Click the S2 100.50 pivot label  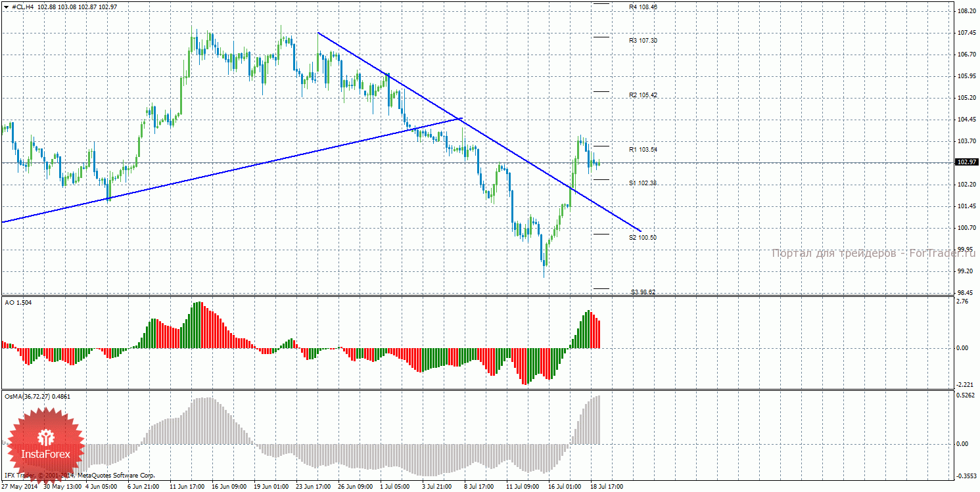coord(643,237)
